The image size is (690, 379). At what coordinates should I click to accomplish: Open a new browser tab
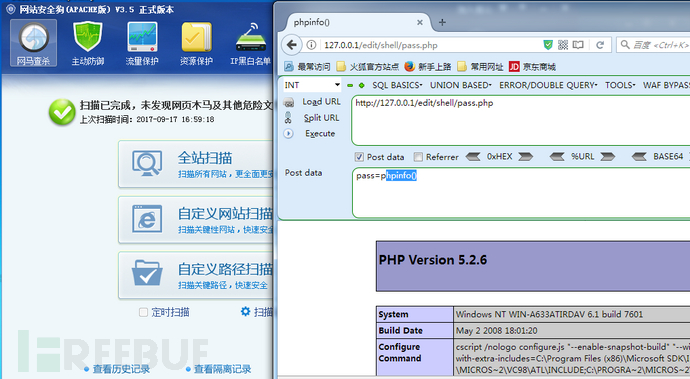(442, 22)
